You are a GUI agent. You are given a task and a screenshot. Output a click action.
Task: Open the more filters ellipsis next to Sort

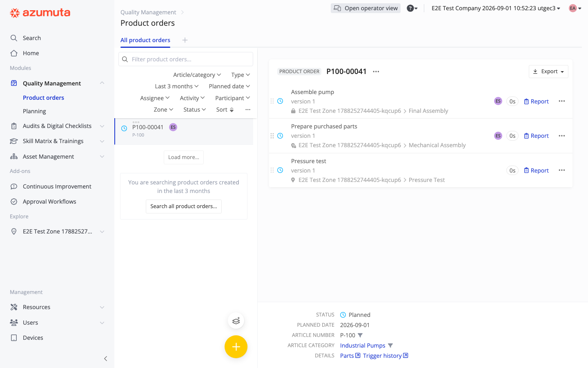tap(248, 110)
